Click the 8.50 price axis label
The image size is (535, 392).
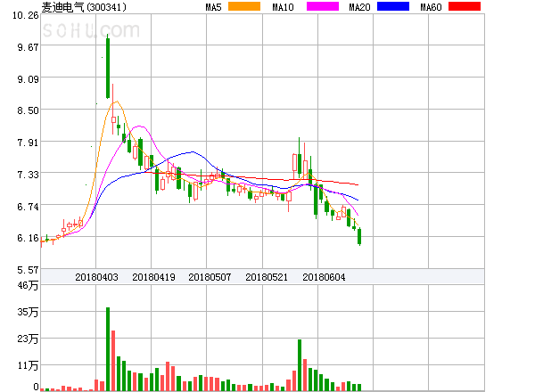[x=28, y=110]
